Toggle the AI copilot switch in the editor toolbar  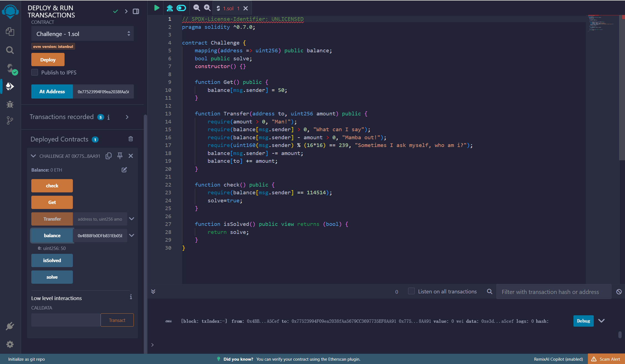coord(181,8)
